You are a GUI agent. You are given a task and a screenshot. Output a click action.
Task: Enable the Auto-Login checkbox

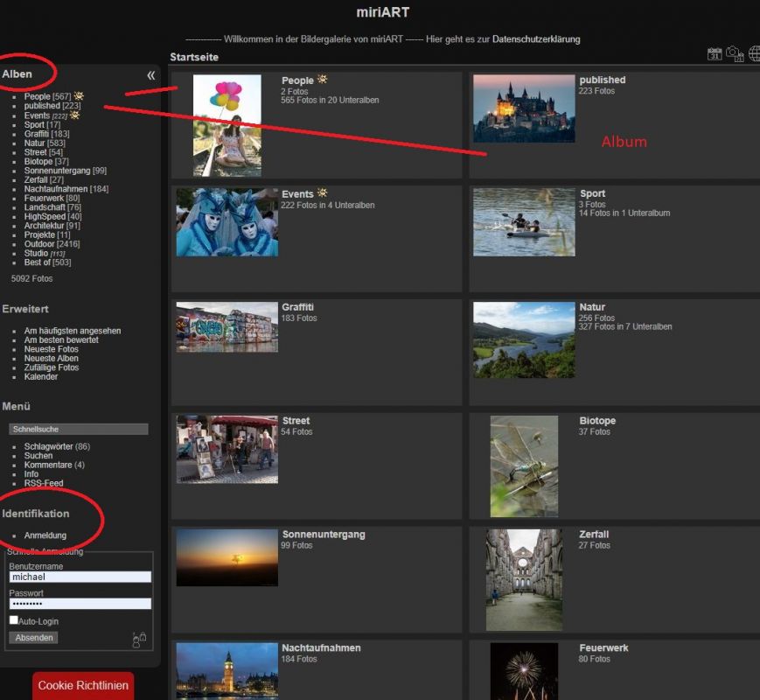[13, 620]
